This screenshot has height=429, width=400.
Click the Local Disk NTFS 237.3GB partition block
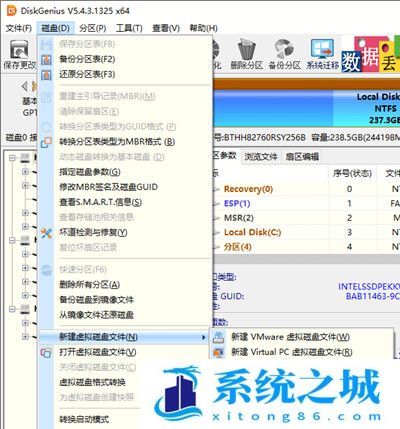[367, 108]
